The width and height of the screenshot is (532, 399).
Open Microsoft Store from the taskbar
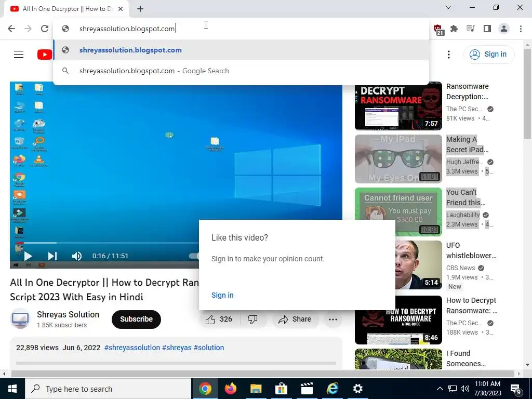(281, 389)
